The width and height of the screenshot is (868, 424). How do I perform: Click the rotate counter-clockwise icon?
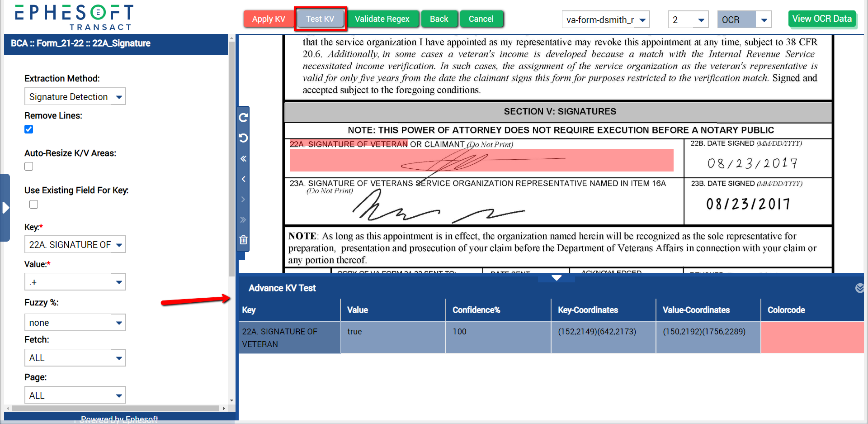tap(243, 138)
